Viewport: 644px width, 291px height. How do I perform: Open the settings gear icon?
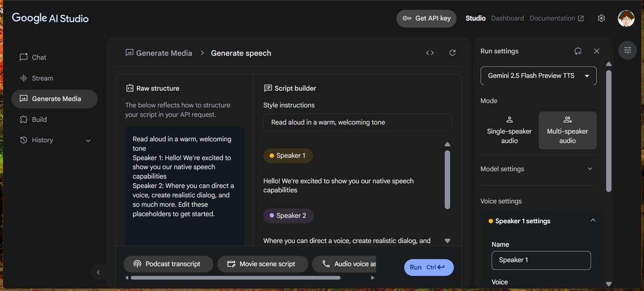coord(601,18)
